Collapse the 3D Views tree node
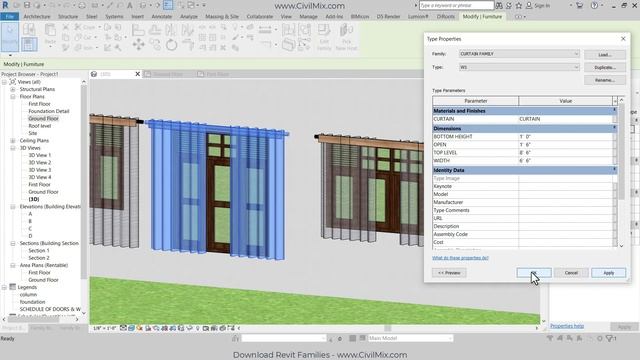Viewport: 640px width, 360px height. click(x=13, y=148)
